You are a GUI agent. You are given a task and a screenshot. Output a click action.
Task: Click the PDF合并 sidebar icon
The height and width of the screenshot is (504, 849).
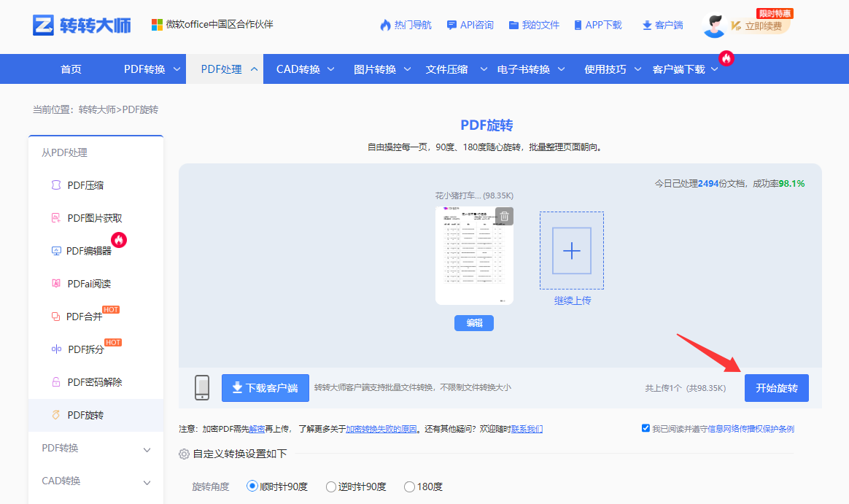tap(55, 317)
